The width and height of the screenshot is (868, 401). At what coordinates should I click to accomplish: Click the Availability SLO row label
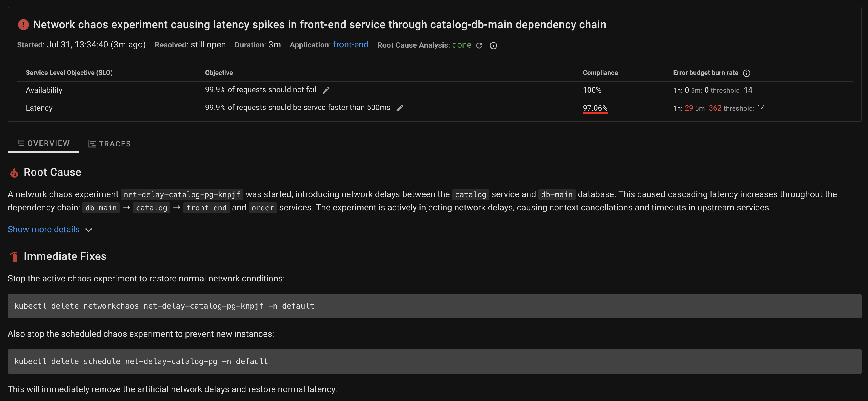(x=44, y=90)
